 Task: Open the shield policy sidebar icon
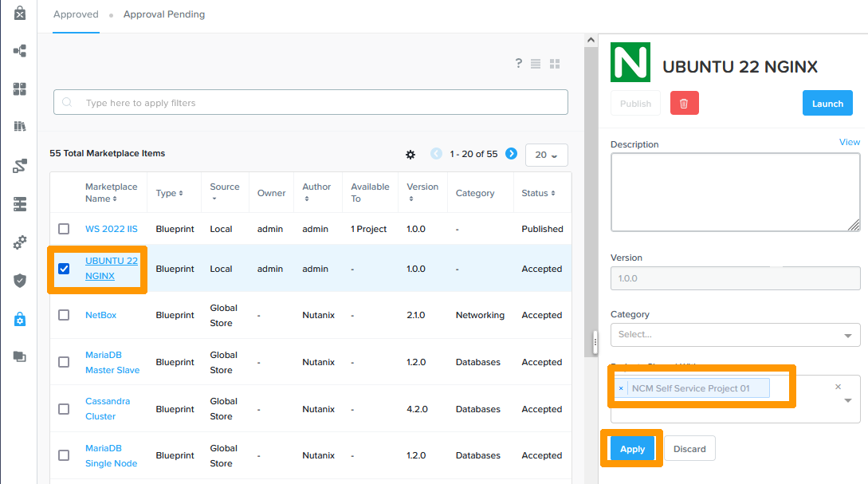(x=20, y=280)
